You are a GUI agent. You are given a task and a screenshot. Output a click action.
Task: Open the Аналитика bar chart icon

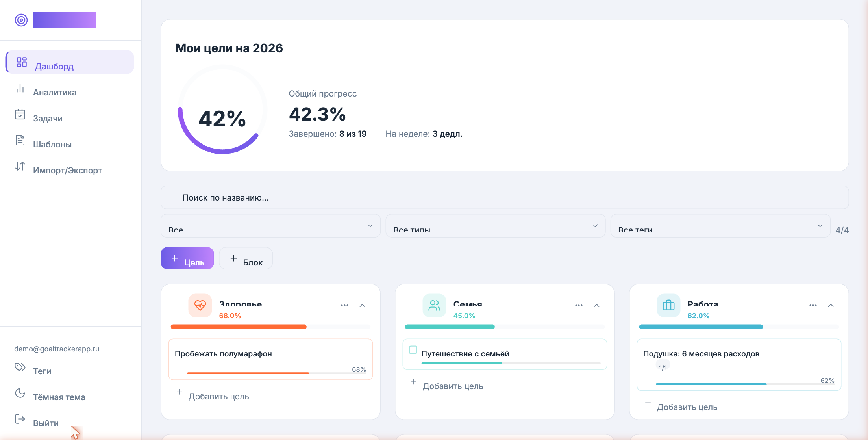point(20,88)
